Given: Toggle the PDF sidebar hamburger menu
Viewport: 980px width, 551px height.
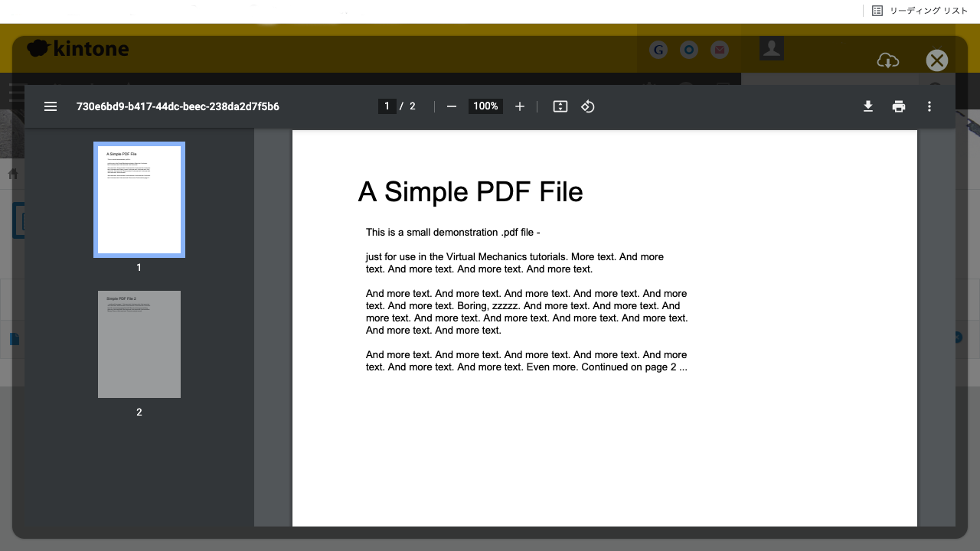Looking at the screenshot, I should pyautogui.click(x=51, y=106).
